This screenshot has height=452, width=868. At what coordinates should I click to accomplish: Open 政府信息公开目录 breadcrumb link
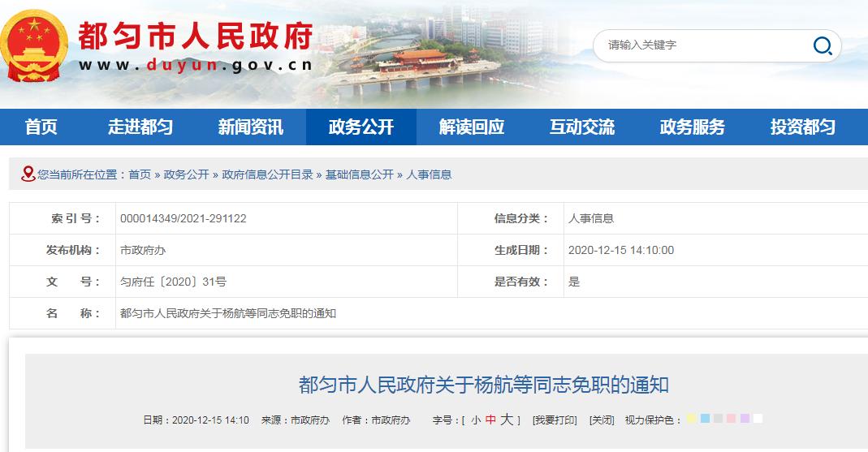(267, 174)
